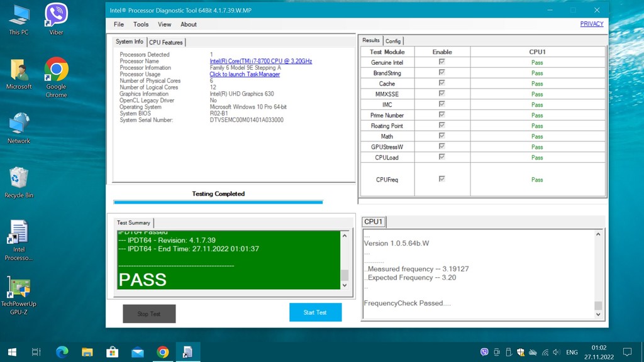Switch to Config tab
Viewport: 644px width, 362px height.
[x=393, y=41]
